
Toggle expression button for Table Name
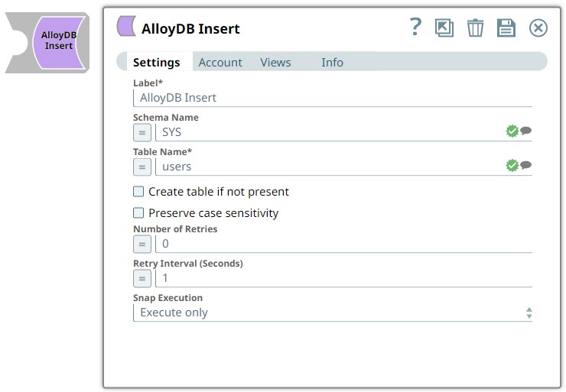click(142, 167)
